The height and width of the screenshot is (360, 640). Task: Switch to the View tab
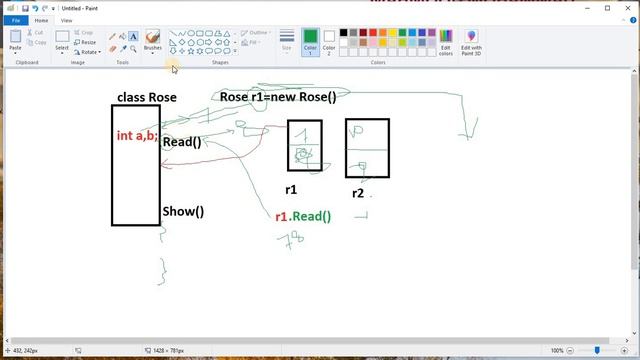click(66, 20)
